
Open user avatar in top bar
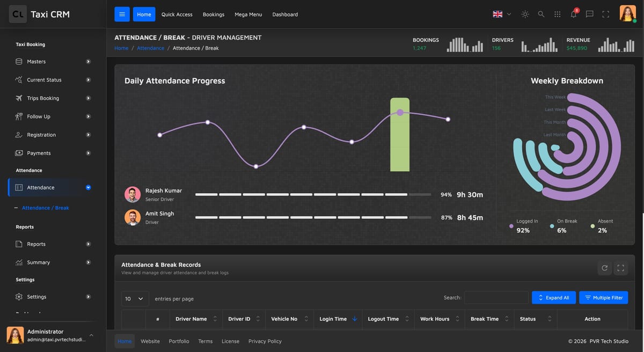[628, 13]
